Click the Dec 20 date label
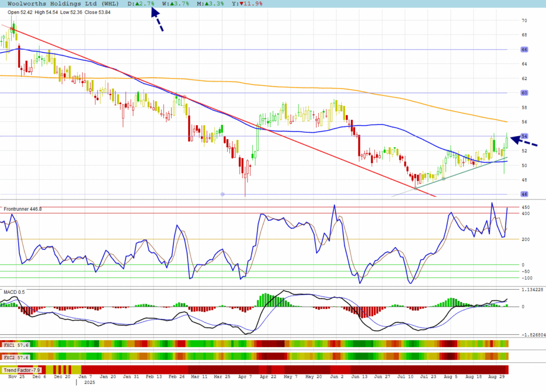Screen dimensions: 546x392 coord(62,377)
